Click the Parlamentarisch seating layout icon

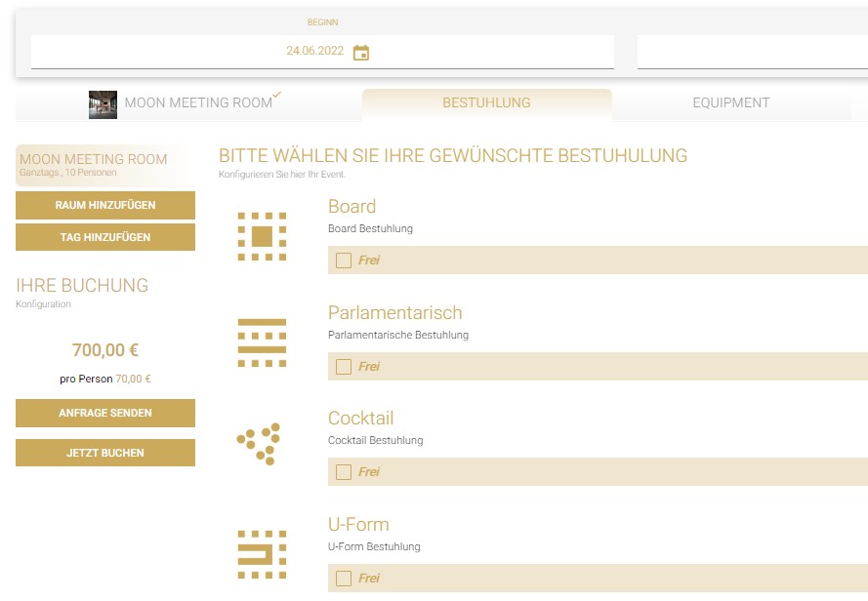pos(262,342)
